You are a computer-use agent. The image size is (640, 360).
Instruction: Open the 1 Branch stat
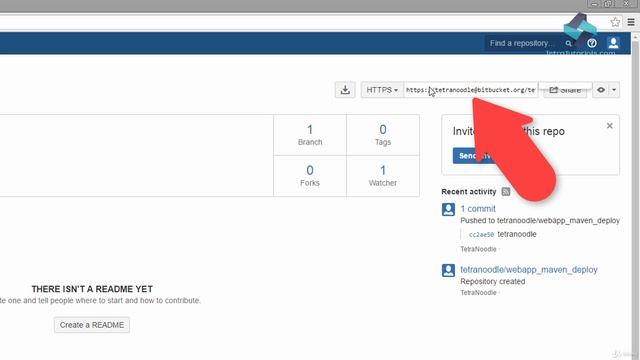tap(310, 135)
